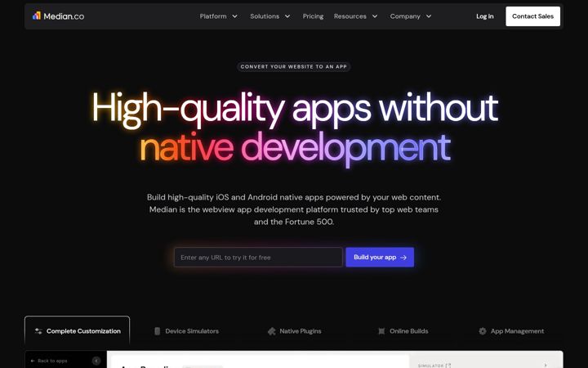Screen dimensions: 588x368
Task: Click the App Management gear icon
Action: (483, 331)
